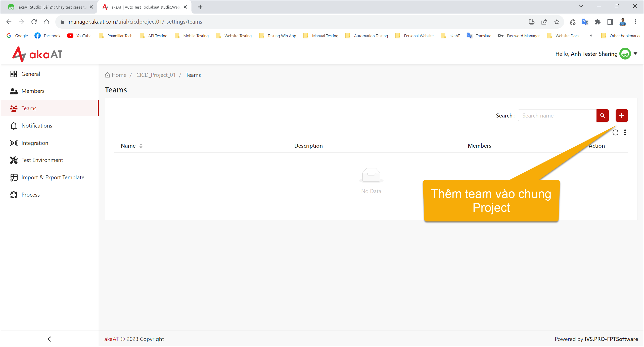The width and height of the screenshot is (644, 347).
Task: Open the akaAT bookmark folder
Action: 450,36
